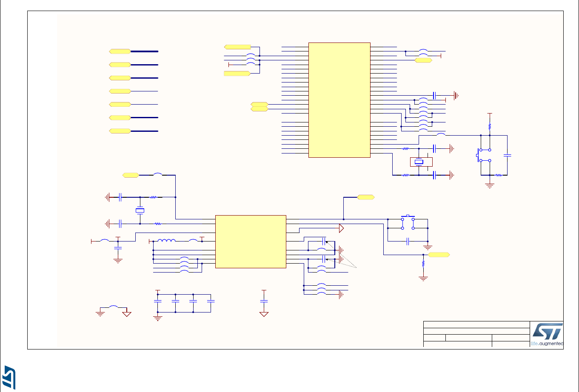Image resolution: width=579 pixels, height=392 pixels.
Task: Select the lone capacitor with triangle ground
Action: [x=264, y=301]
